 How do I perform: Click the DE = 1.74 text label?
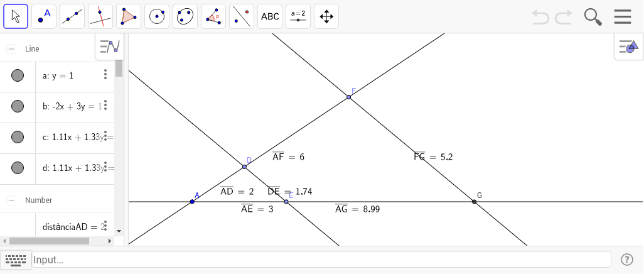[x=290, y=191]
